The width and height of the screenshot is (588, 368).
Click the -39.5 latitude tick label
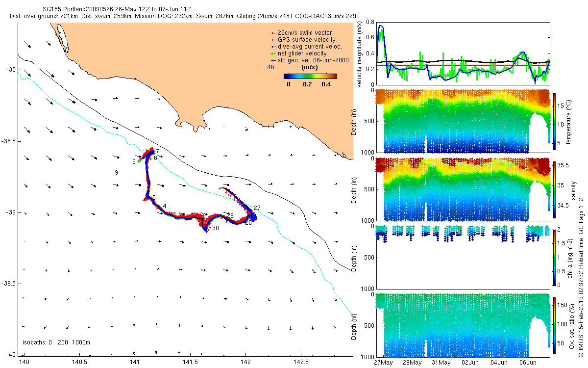[x=8, y=284]
